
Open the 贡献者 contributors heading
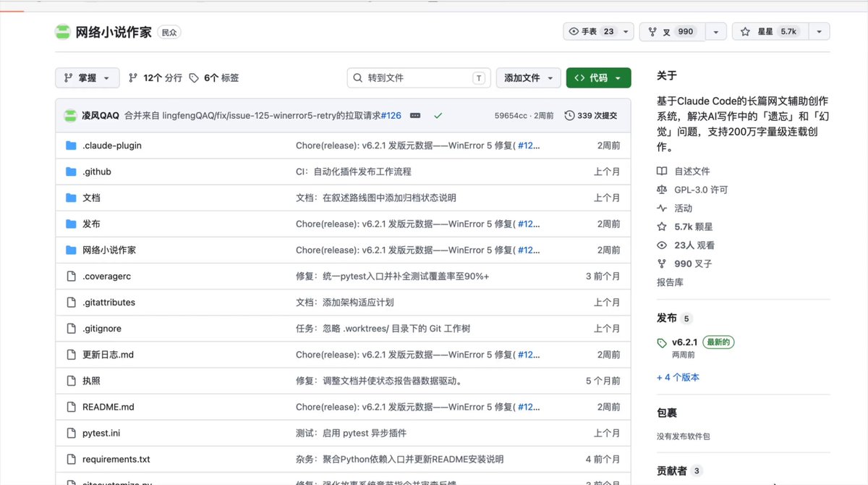672,471
